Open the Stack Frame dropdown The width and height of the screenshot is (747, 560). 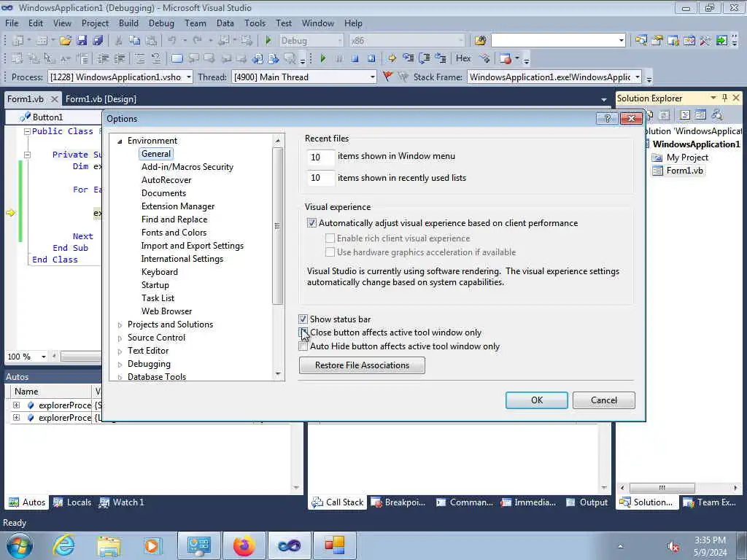638,77
